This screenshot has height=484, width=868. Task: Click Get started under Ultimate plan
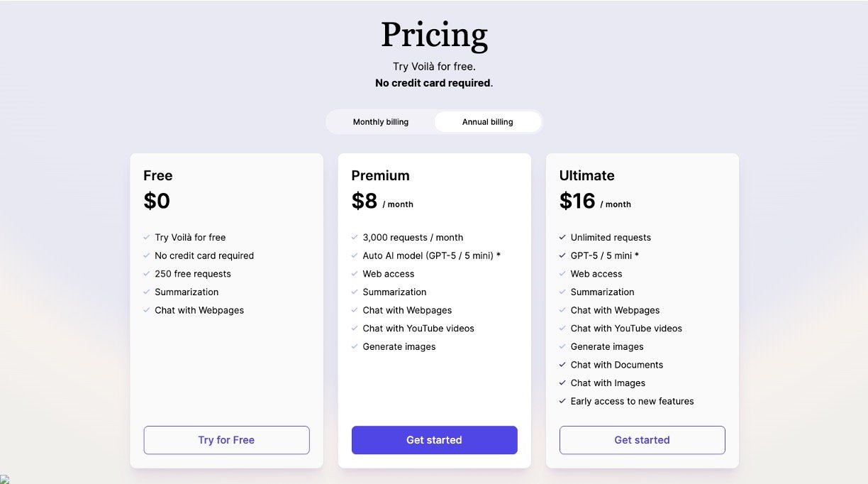642,440
